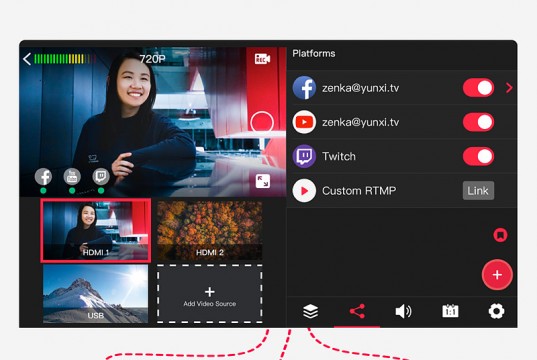Image resolution: width=537 pixels, height=360 pixels.
Task: Tap the Facebook status icon on preview
Action: click(43, 177)
